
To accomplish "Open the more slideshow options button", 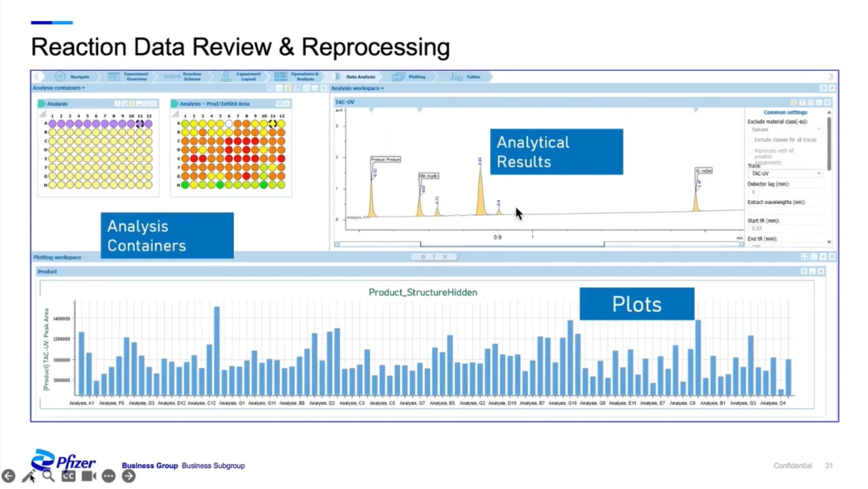I will pyautogui.click(x=108, y=475).
